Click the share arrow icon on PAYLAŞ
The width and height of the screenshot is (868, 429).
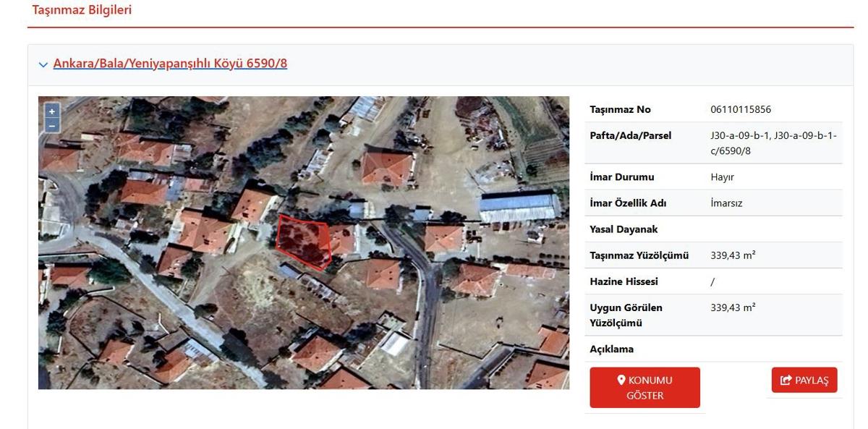click(x=786, y=381)
